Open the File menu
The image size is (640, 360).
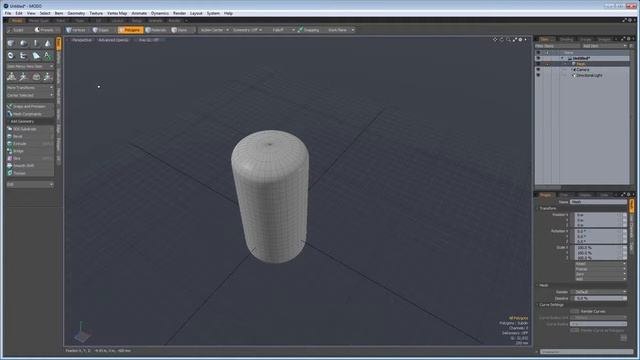coord(8,13)
